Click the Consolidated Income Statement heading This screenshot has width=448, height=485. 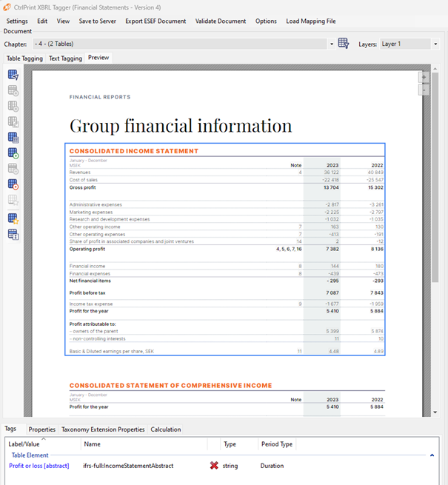[133, 151]
